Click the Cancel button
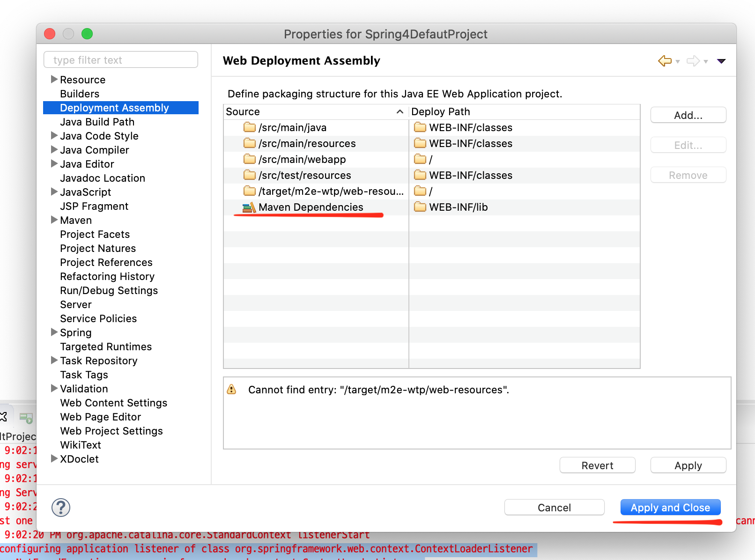Viewport: 755px width, 560px height. coord(554,508)
